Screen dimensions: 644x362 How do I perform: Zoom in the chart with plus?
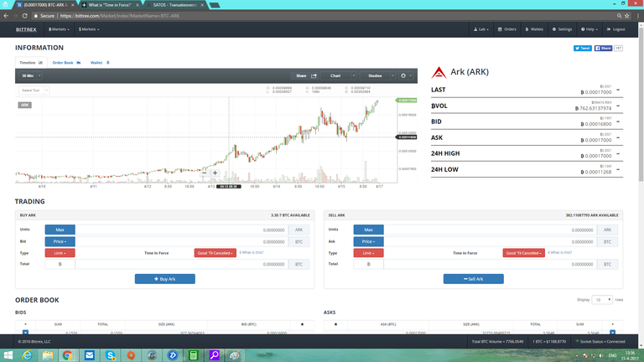tap(215, 173)
